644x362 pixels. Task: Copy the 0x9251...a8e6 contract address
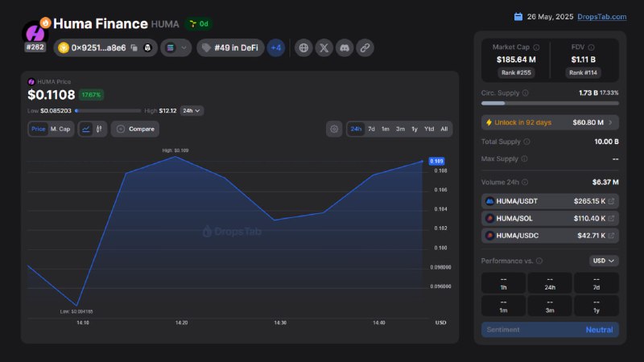point(134,48)
